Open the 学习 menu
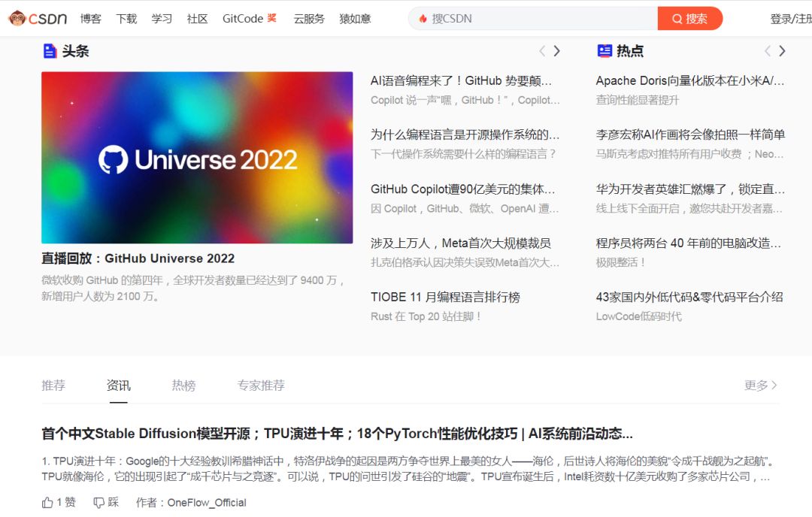Screen dimensions: 812x517 162,19
